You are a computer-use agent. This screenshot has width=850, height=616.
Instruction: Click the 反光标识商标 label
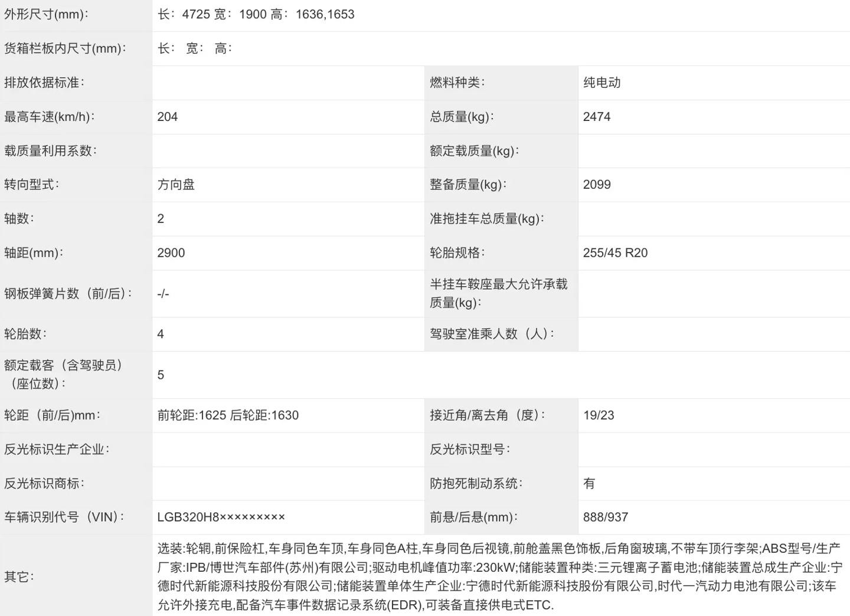tap(44, 484)
